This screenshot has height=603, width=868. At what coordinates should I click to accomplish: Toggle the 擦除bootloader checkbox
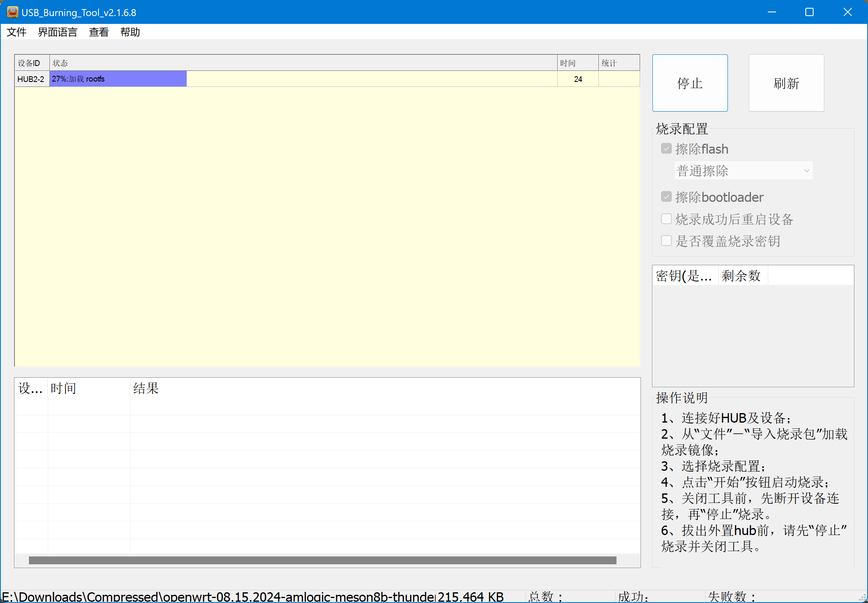click(666, 196)
